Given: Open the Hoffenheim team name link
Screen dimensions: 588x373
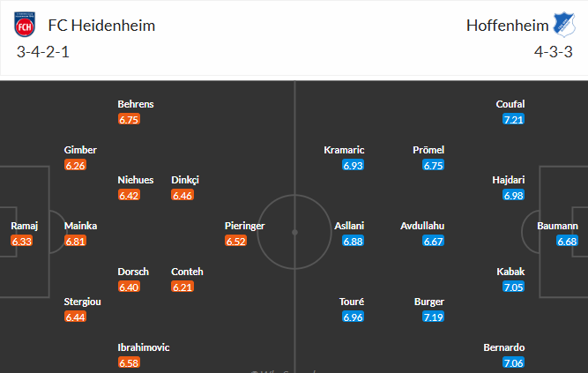Looking at the screenshot, I should 502,26.
